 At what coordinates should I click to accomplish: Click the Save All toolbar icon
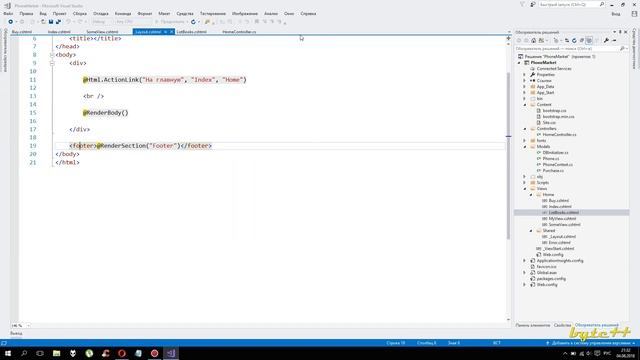[x=58, y=22]
